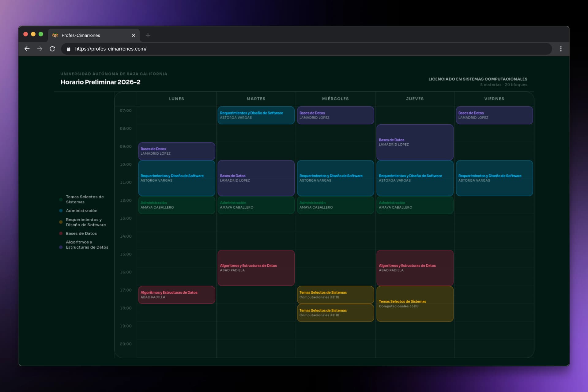Click the yellow minimize window button

pyautogui.click(x=33, y=34)
